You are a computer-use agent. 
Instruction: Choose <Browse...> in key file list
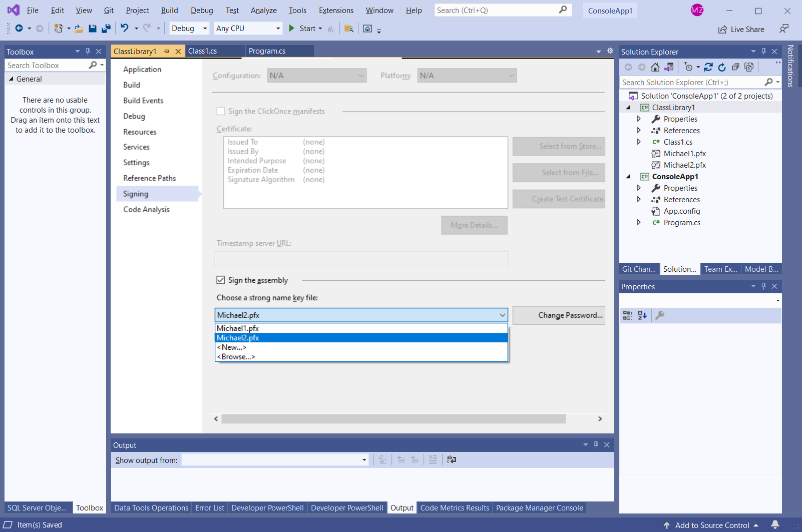coord(361,357)
